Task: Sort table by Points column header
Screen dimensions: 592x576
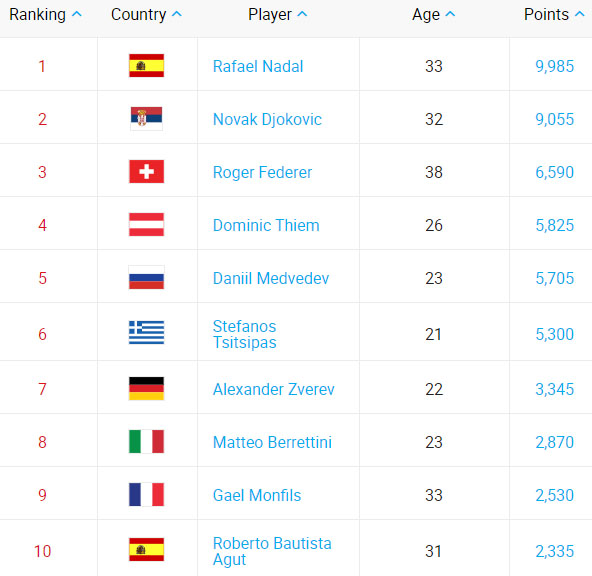Action: pos(554,15)
